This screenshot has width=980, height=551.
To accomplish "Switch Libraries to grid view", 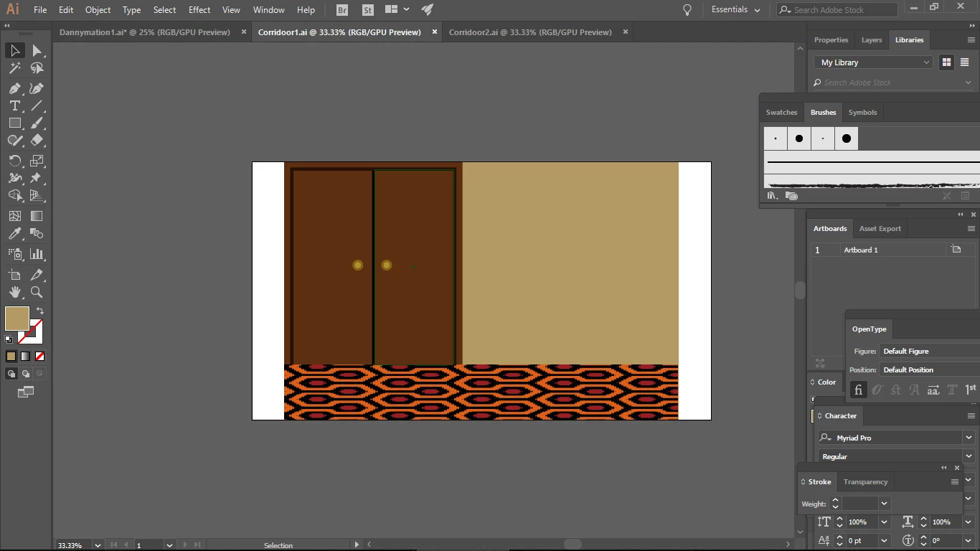I will coord(946,62).
